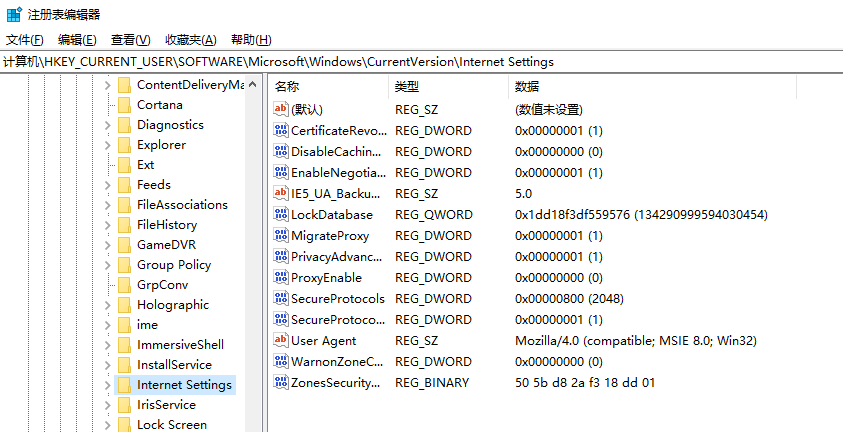Image resolution: width=843 pixels, height=432 pixels.
Task: Open the 帮助(H) menu
Action: pos(251,40)
